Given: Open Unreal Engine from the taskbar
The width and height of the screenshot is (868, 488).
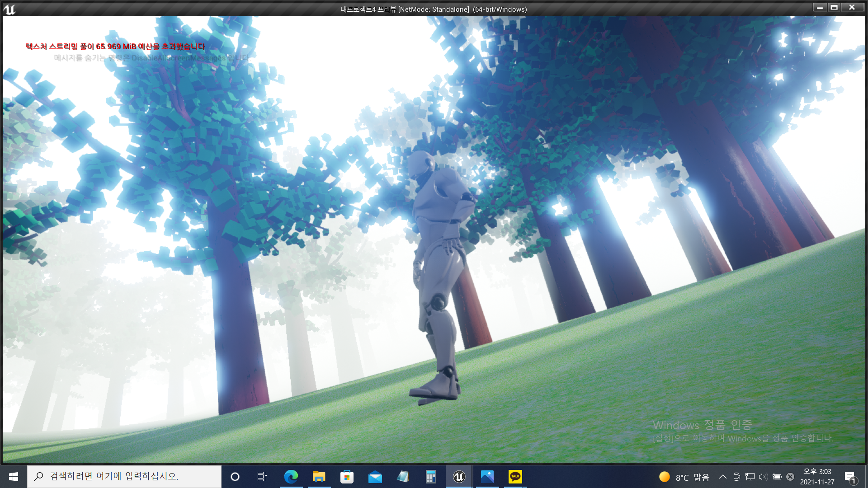Looking at the screenshot, I should point(459,477).
